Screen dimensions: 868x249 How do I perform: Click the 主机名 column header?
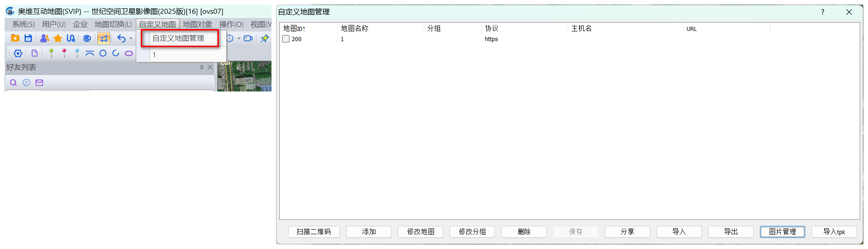626,29
